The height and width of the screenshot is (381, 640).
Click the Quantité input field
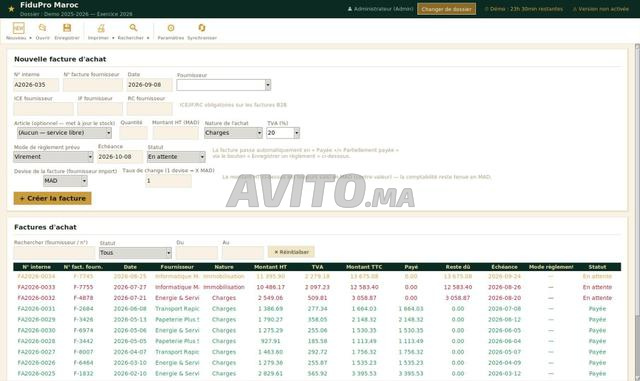click(133, 133)
